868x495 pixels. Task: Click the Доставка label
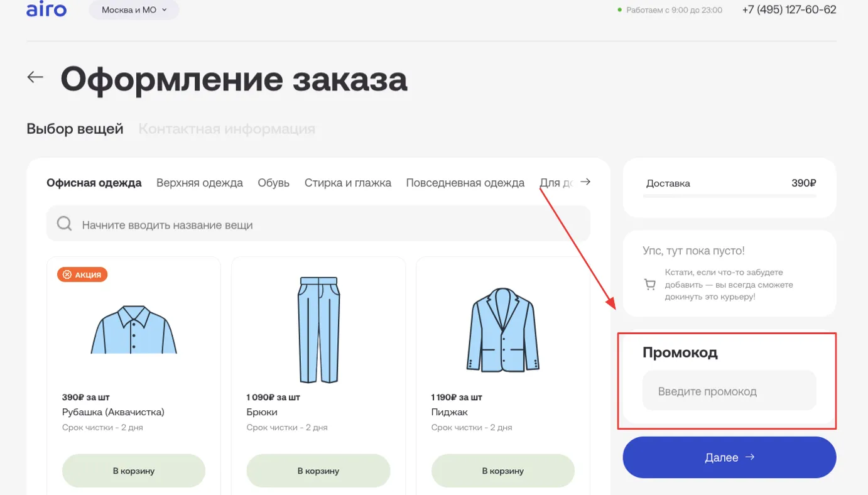click(x=668, y=183)
